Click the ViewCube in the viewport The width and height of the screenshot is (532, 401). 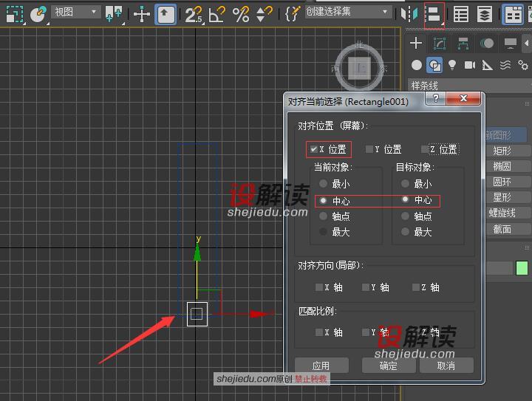point(360,69)
